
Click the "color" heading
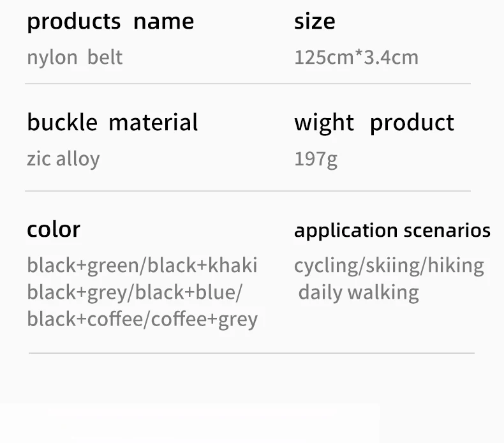coord(54,229)
